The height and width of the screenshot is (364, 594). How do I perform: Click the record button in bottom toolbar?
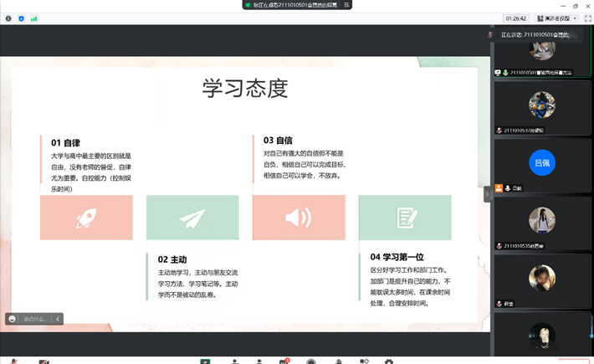[x=311, y=361]
